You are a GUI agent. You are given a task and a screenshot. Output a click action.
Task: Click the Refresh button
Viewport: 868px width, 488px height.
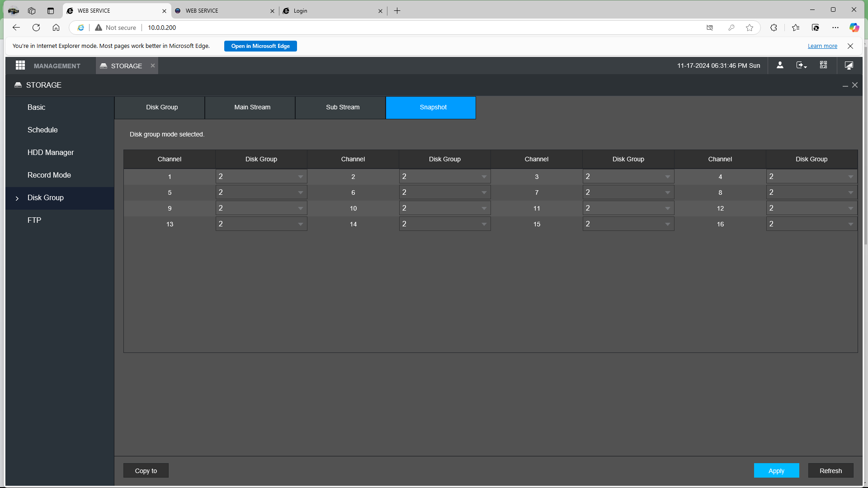tap(830, 470)
